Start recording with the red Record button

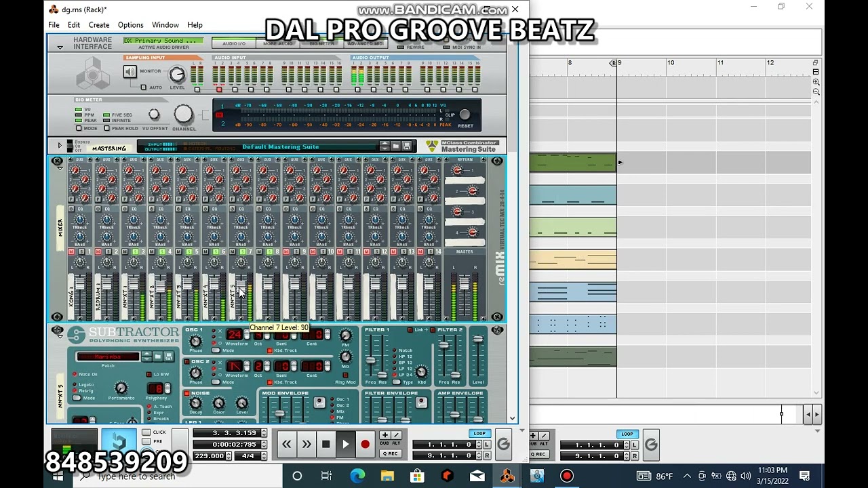click(365, 445)
